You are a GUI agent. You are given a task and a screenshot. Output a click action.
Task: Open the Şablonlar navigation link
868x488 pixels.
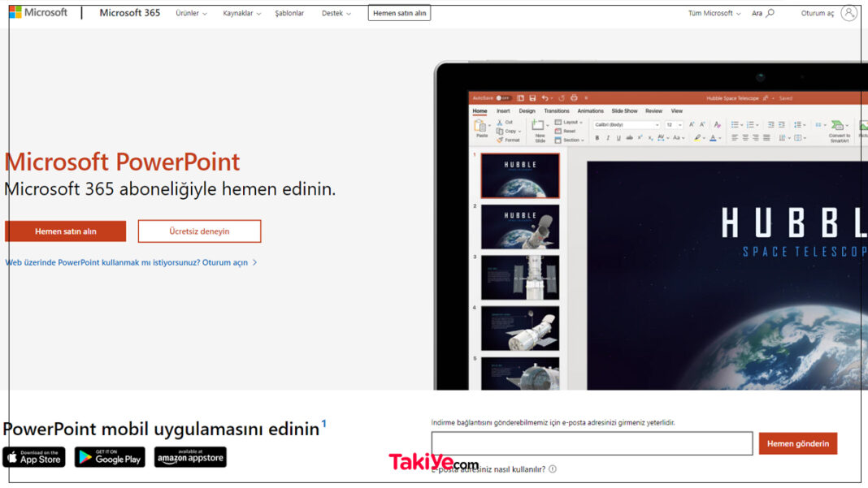point(289,13)
